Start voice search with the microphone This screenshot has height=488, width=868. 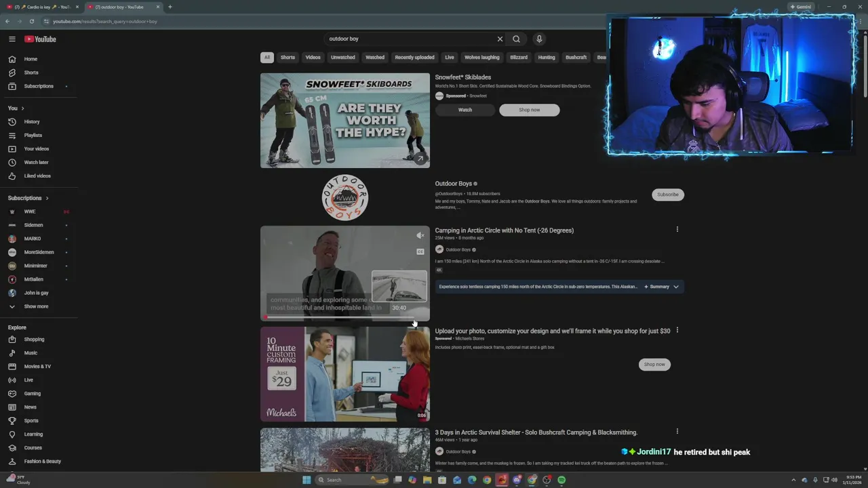[x=539, y=39]
